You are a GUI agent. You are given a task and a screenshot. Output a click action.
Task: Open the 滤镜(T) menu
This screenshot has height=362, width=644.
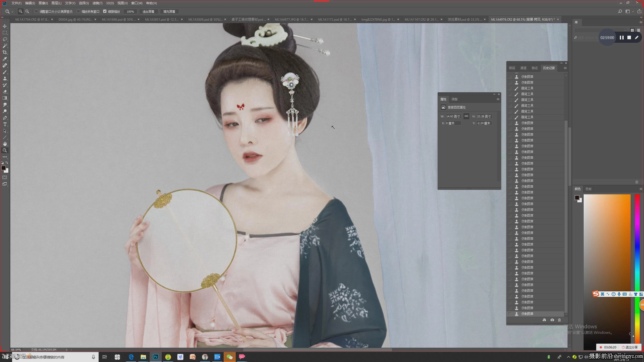pos(97,3)
